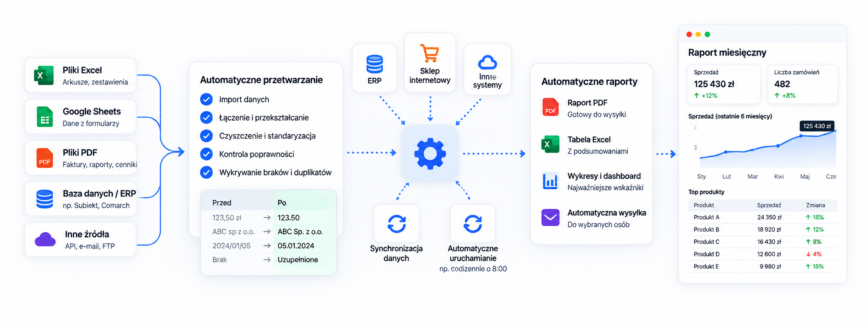The height and width of the screenshot is (326, 868).
Task: Toggle the Czyszczenie i standaryzacja checkmark
Action: coord(206,136)
